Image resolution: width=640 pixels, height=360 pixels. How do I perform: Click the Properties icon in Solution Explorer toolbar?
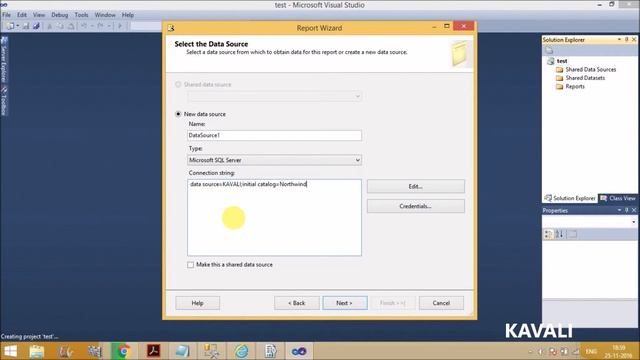pos(549,50)
